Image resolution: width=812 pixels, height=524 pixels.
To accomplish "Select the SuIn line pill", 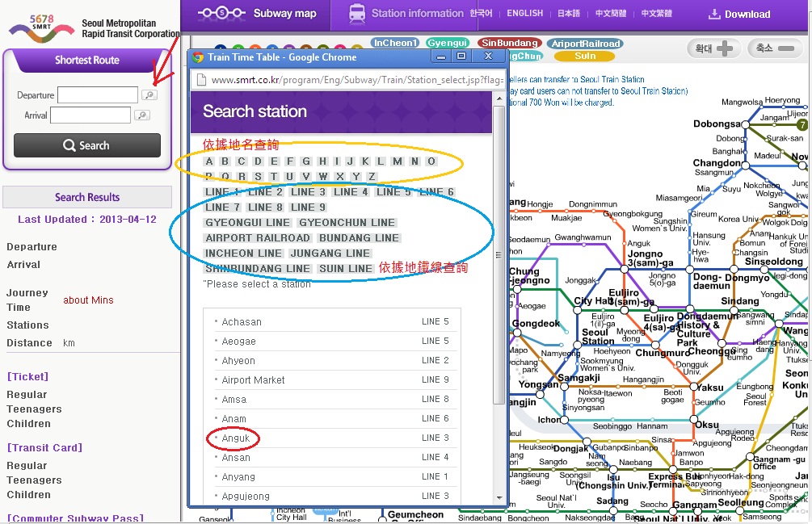I will (x=585, y=56).
